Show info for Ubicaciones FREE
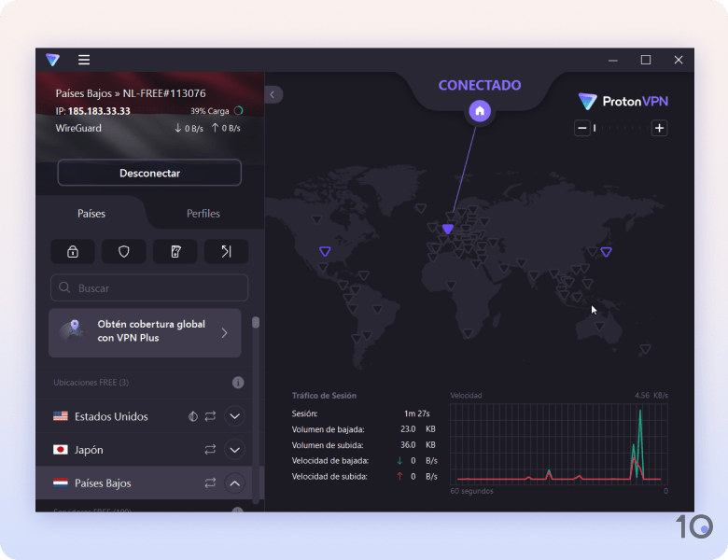The image size is (728, 560). tap(238, 383)
